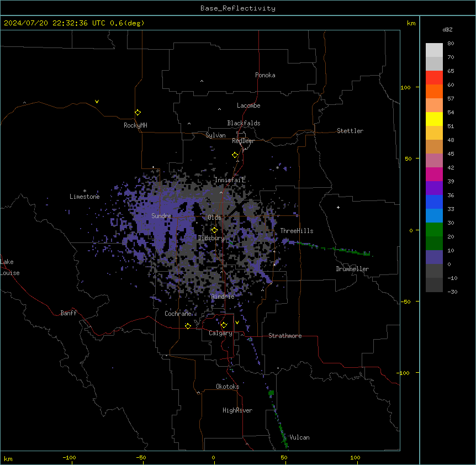Click the Ponoka label on the map
This screenshot has width=476, height=465.
265,75
